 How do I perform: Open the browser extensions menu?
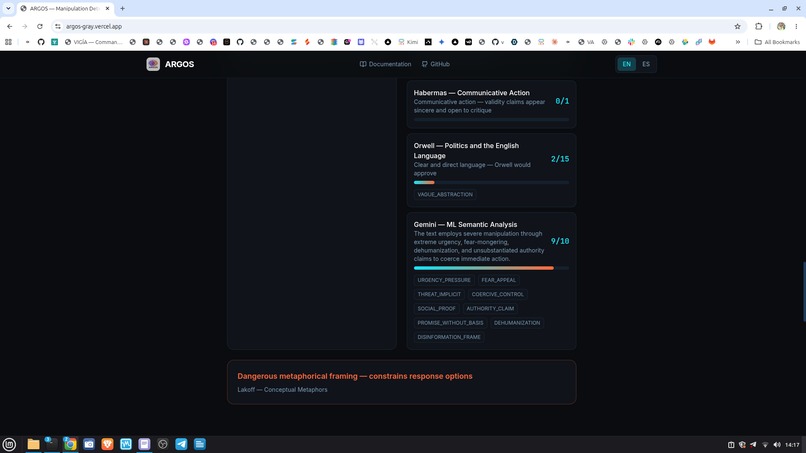point(759,26)
